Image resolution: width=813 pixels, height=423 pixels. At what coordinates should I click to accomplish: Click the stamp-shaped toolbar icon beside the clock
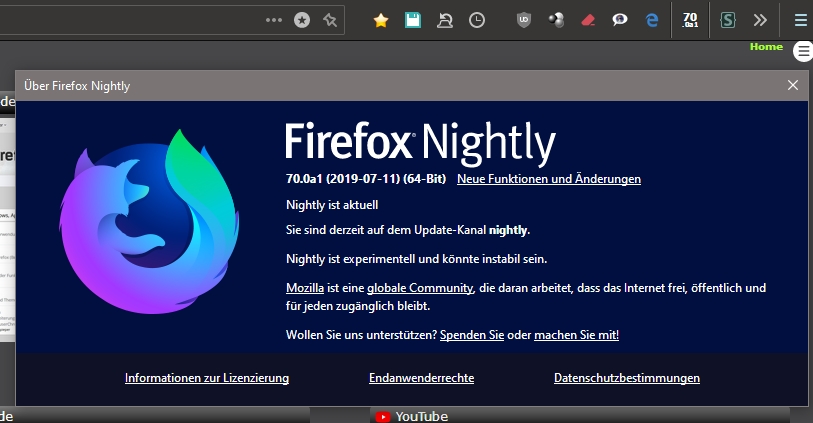pyautogui.click(x=445, y=20)
